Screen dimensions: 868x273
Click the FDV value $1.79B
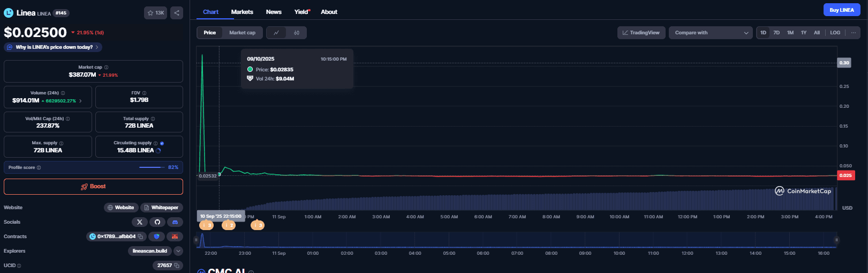[x=139, y=100]
